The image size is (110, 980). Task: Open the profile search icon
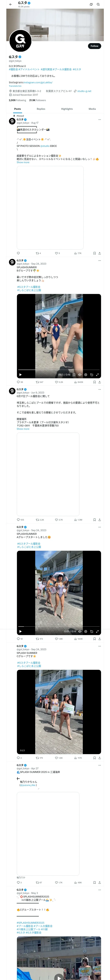click(98, 5)
